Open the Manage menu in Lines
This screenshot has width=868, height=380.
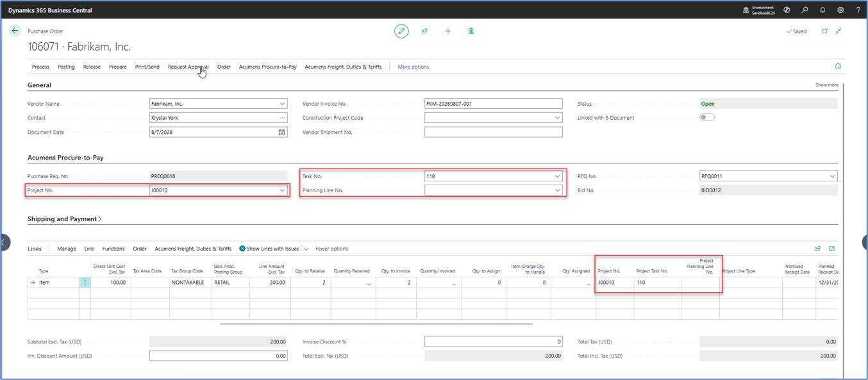click(x=67, y=249)
